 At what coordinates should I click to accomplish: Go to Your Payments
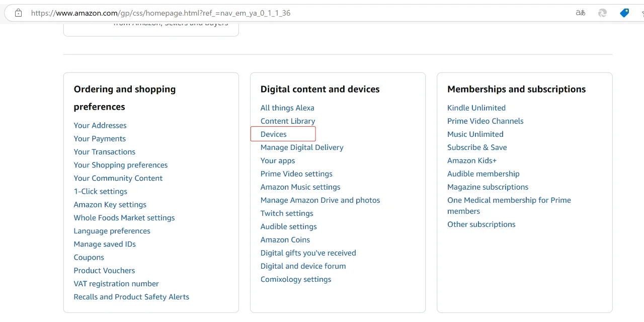point(100,138)
